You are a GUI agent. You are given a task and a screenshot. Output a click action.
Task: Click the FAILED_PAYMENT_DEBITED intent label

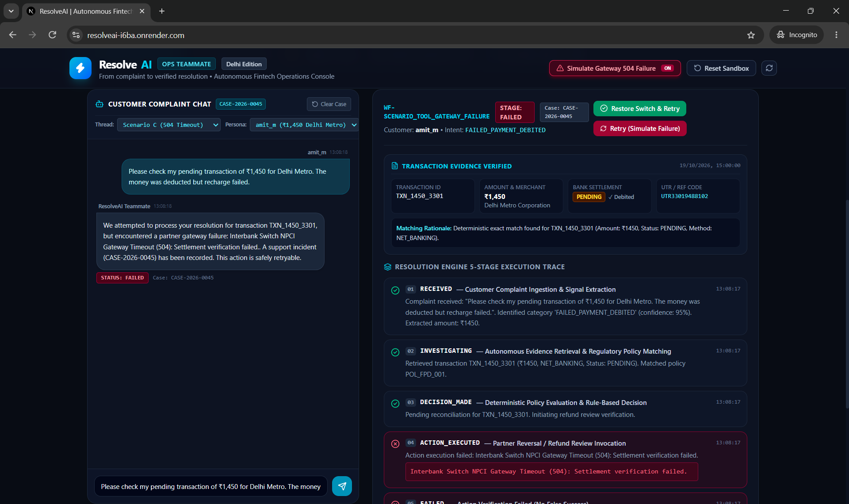point(505,130)
